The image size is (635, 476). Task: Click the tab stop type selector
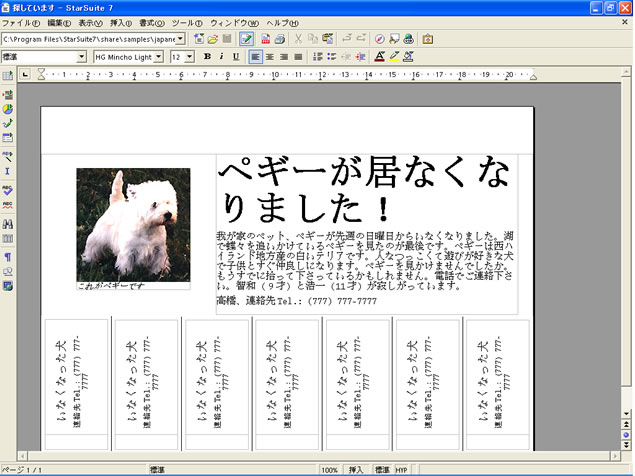click(26, 74)
